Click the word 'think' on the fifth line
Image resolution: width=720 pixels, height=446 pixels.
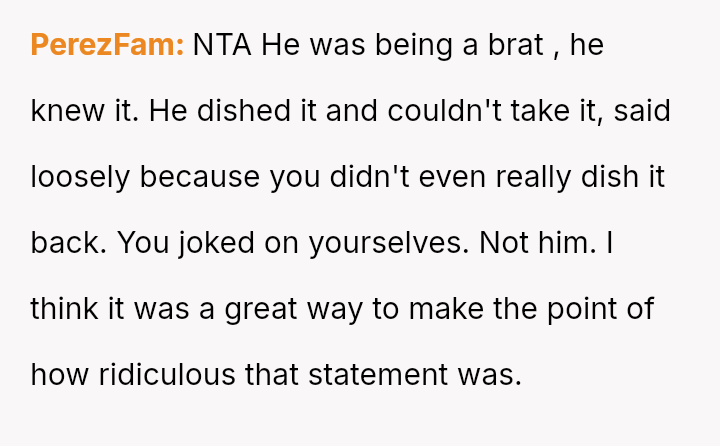[64, 309]
